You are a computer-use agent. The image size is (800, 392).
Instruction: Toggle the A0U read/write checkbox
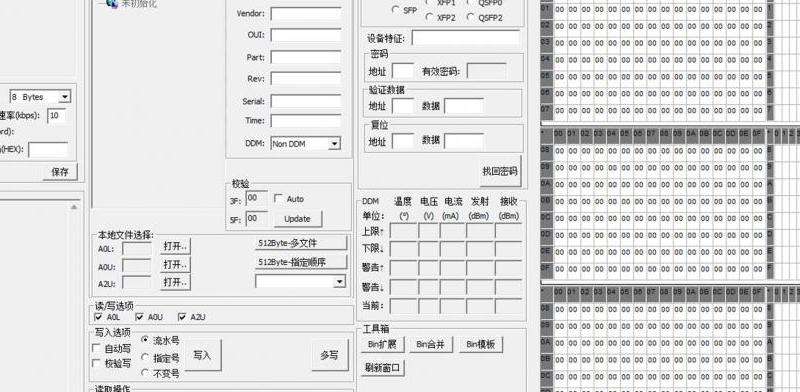click(139, 317)
